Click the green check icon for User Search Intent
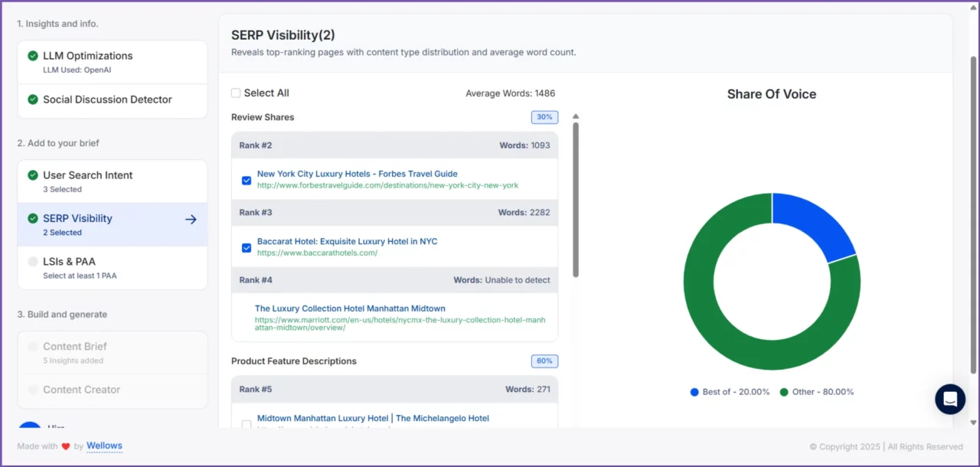 point(33,175)
